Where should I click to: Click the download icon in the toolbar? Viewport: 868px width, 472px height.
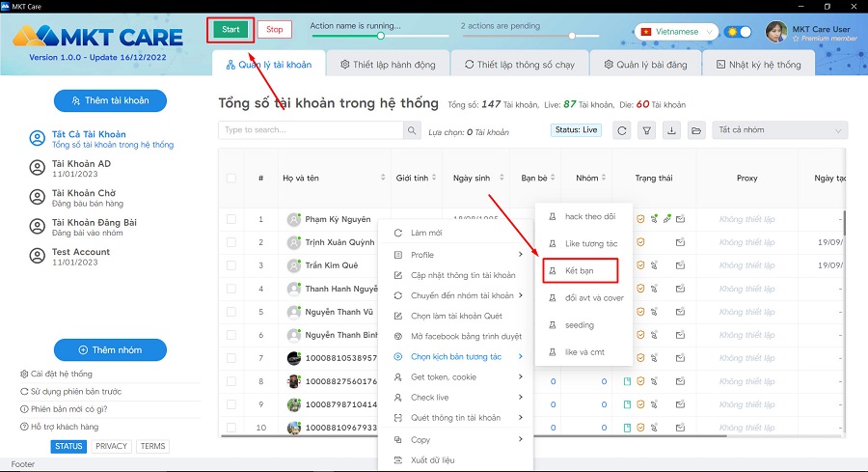tap(671, 130)
